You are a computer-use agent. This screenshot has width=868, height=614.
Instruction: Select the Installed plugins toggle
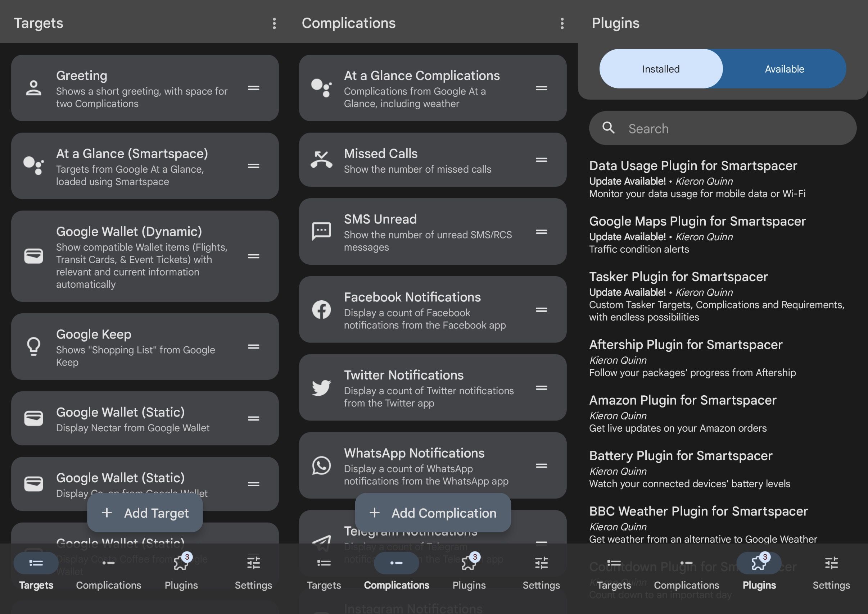660,69
